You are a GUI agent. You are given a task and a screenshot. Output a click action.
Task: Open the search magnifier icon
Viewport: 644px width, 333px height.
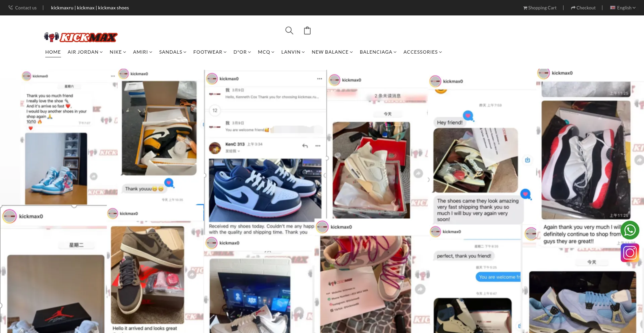[289, 31]
